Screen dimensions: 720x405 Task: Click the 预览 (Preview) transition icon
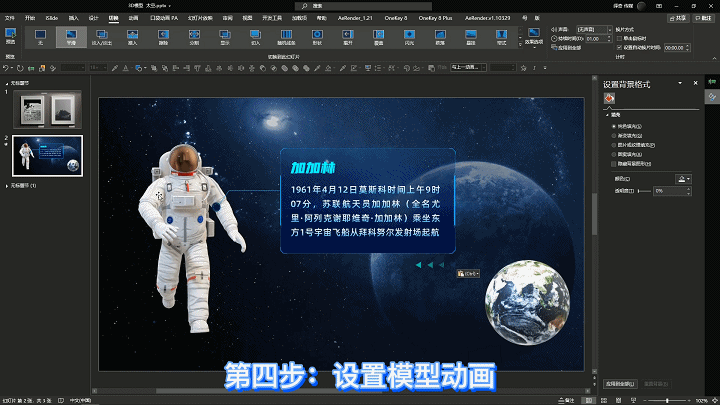tap(10, 36)
